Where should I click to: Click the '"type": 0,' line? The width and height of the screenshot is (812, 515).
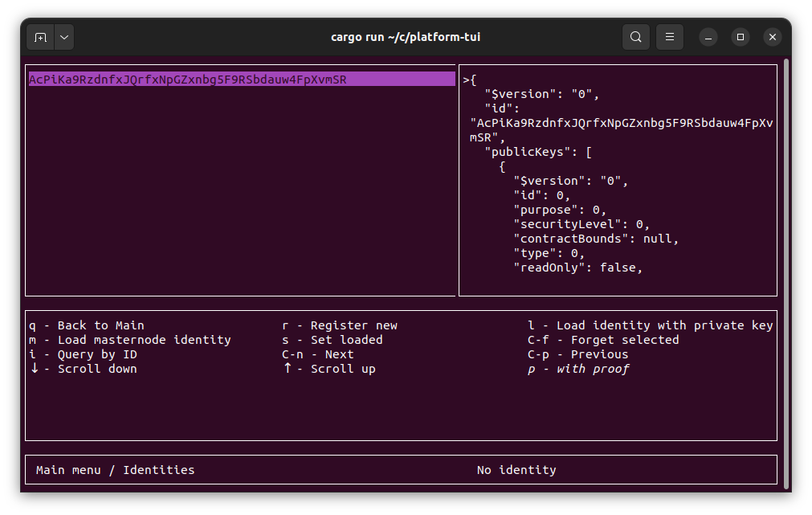tap(549, 253)
